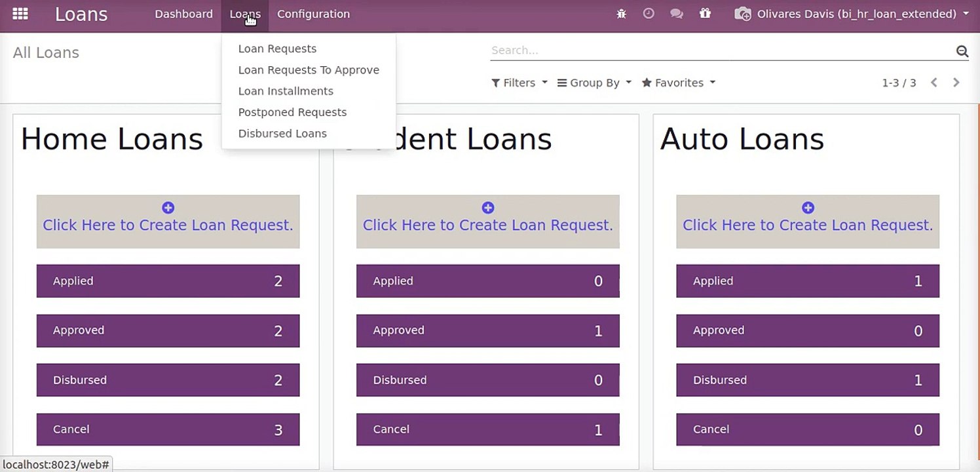
Task: Open Auto Loans Approved button
Action: [808, 330]
